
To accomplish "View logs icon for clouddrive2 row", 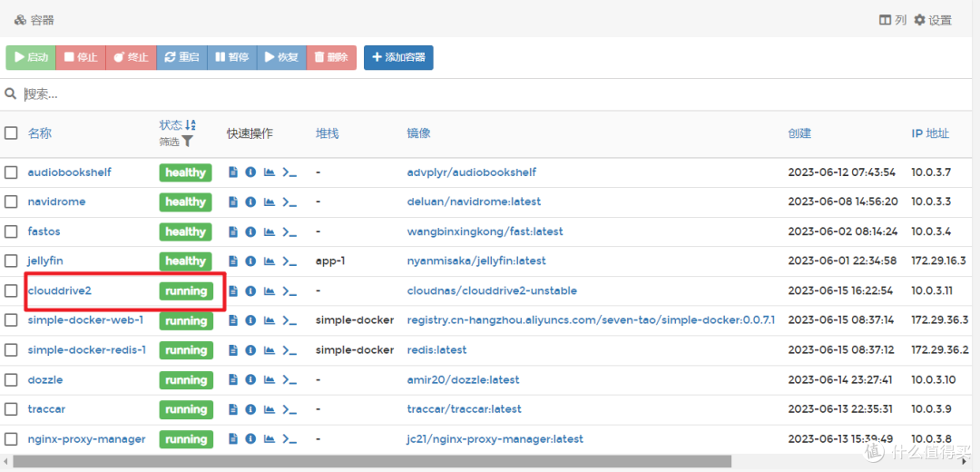I will (233, 291).
